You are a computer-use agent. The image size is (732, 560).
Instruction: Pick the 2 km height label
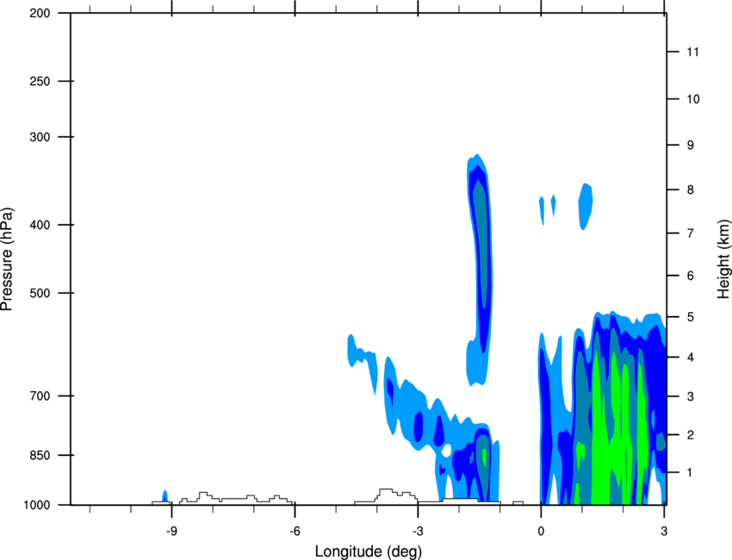point(690,435)
